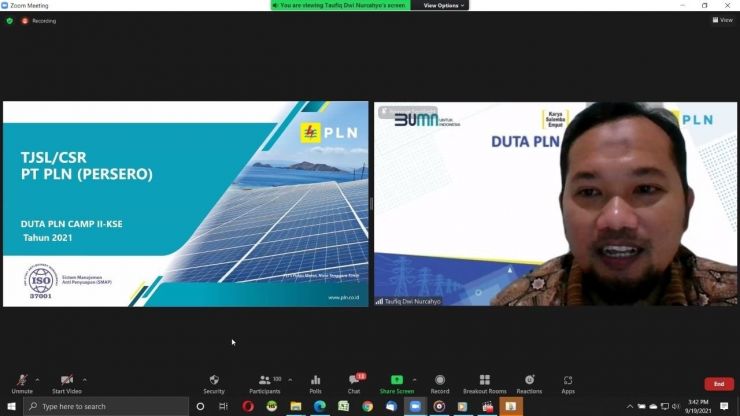740x416 pixels.
Task: Click the slide/video divider handle
Action: coord(371,204)
